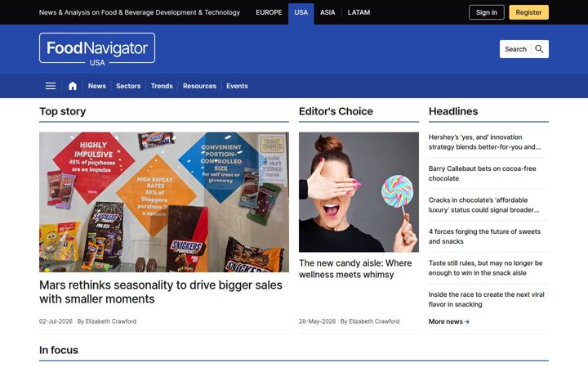Screen dimensions: 588x368
Task: Click the FoodNavigator USA logo
Action: click(x=97, y=50)
